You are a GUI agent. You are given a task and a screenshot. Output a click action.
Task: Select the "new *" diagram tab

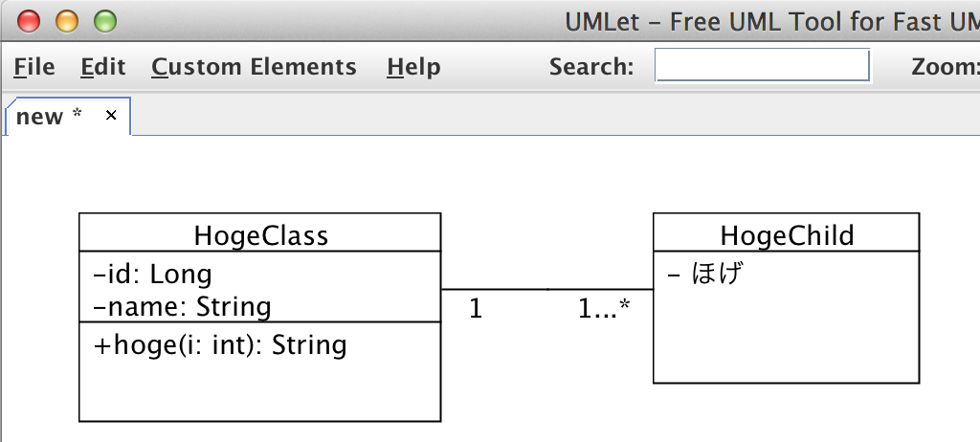coord(49,117)
